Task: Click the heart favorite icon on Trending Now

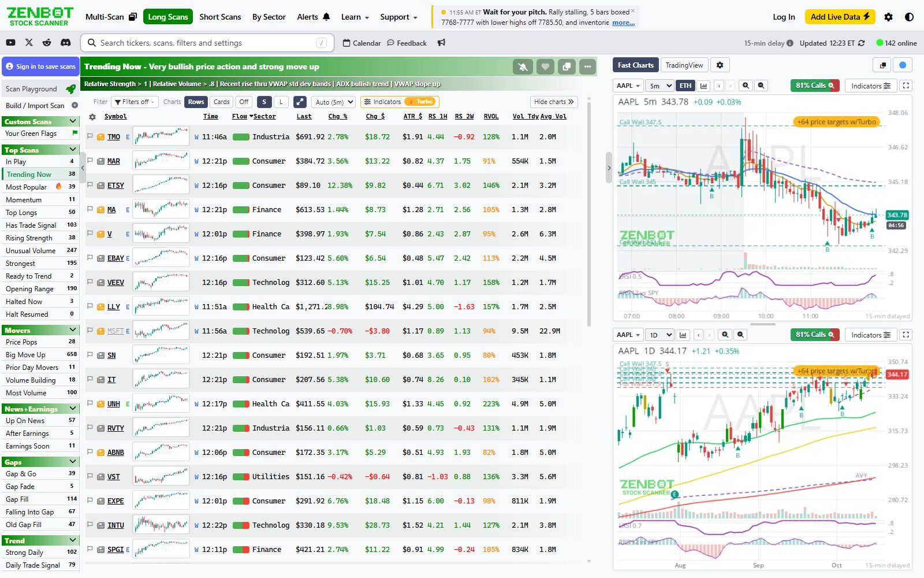Action: (x=545, y=67)
